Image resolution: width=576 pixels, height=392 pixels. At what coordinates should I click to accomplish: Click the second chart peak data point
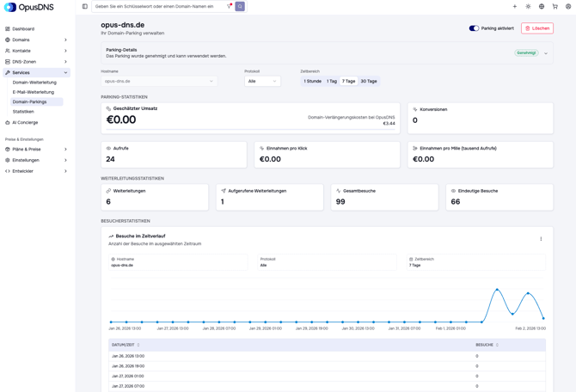click(x=528, y=293)
